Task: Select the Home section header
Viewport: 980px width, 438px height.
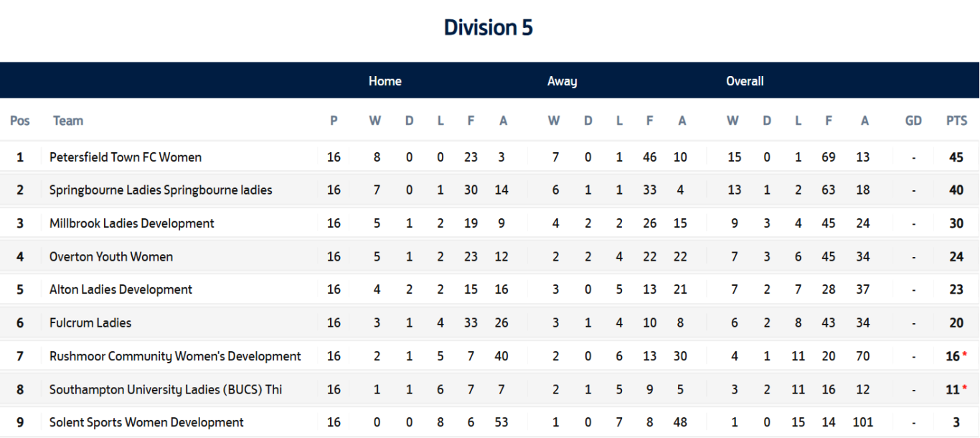Action: (x=385, y=81)
